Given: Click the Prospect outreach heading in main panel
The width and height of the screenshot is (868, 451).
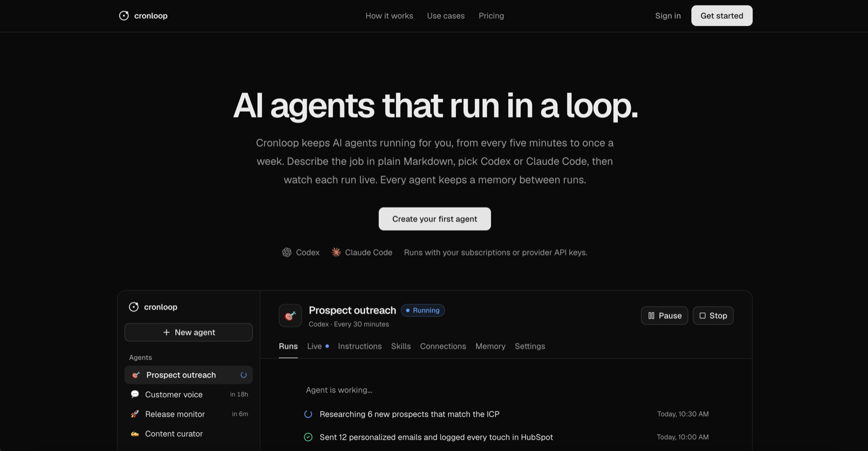Looking at the screenshot, I should point(352,310).
